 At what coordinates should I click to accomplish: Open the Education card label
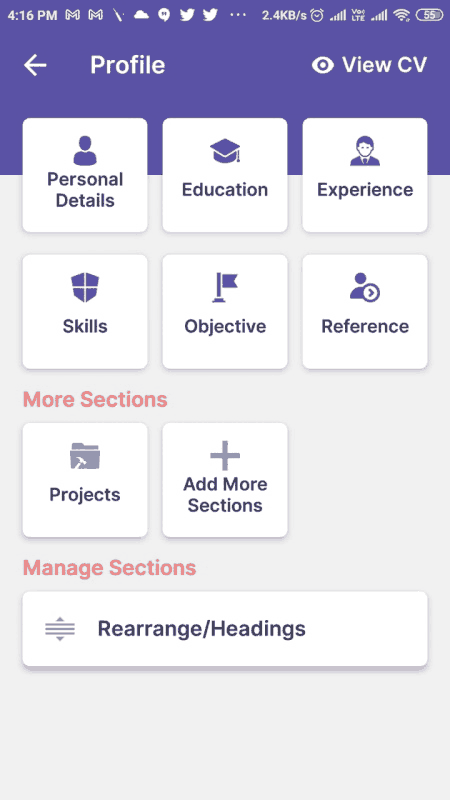tap(225, 190)
